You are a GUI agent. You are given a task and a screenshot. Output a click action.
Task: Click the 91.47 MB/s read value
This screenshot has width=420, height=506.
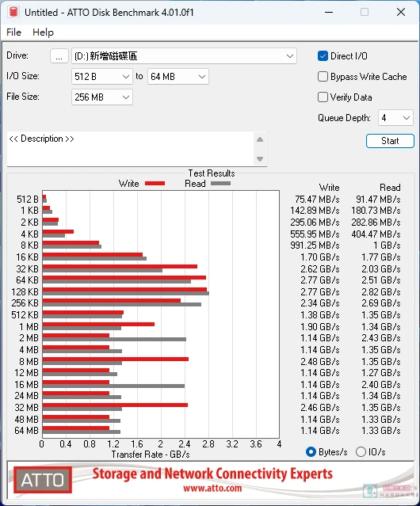[378, 199]
